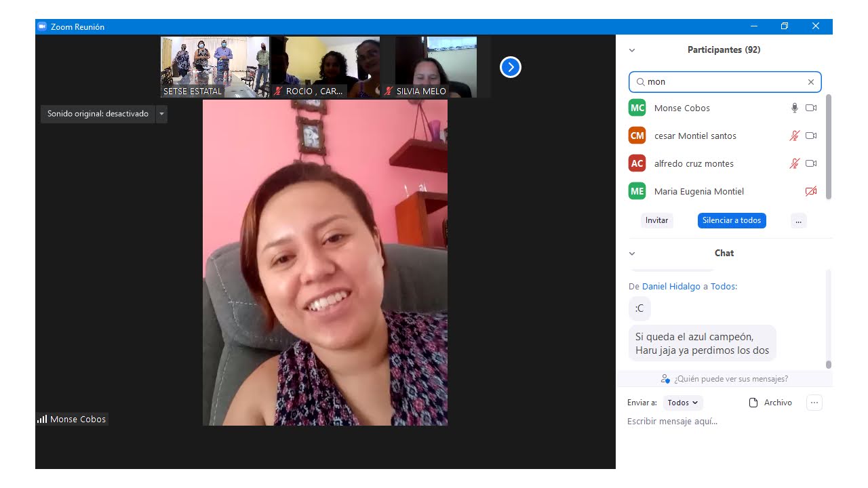Open participants more options (...) button
Image resolution: width=868 pixels, height=488 pixels.
[x=798, y=220]
